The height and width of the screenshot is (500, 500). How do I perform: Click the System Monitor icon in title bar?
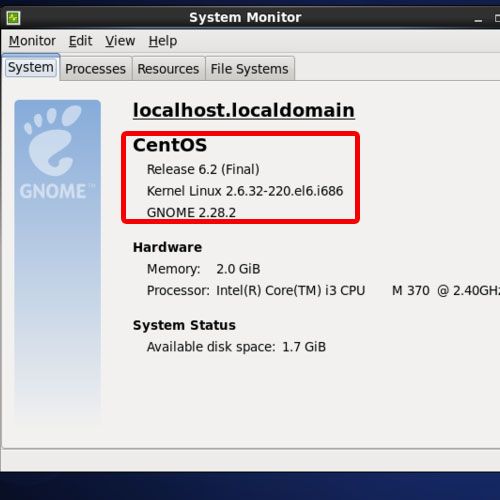[x=14, y=18]
